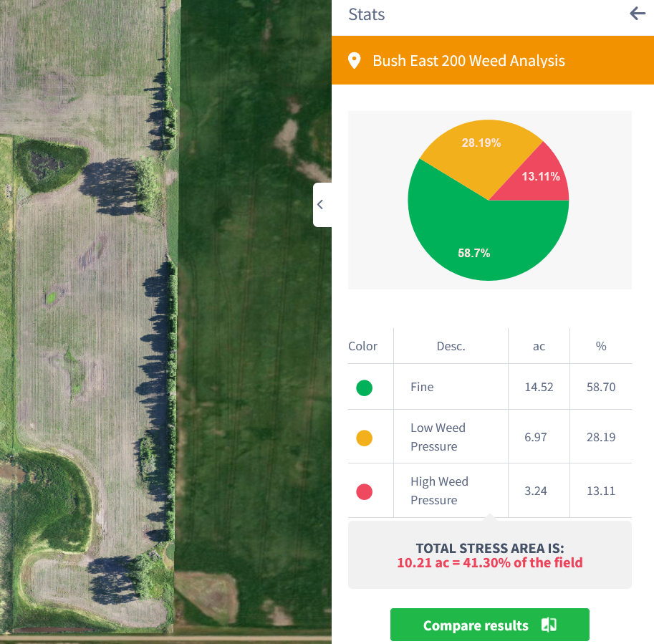Click the 3.24 acres value

coord(536,491)
